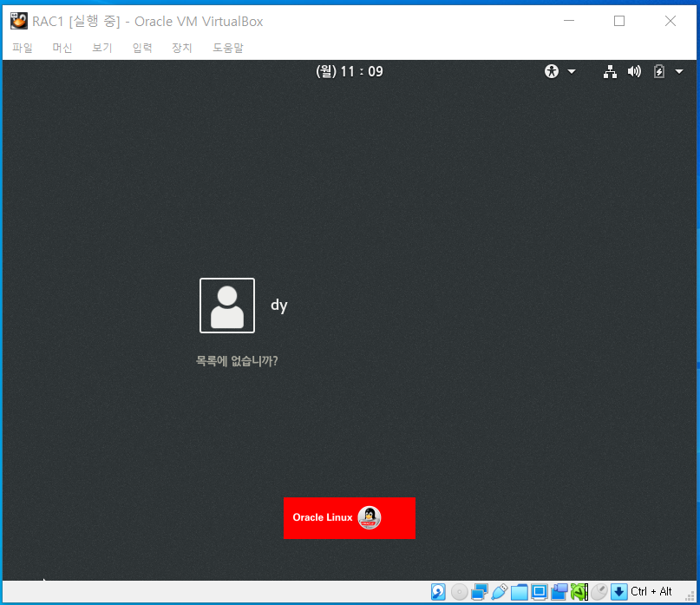
Task: Click the shared folders status icon
Action: coord(520,592)
